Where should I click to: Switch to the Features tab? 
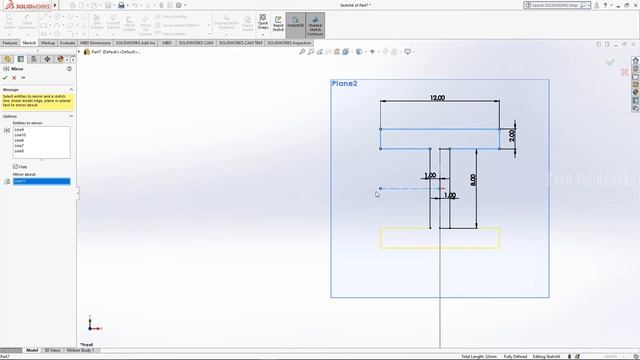(10, 43)
